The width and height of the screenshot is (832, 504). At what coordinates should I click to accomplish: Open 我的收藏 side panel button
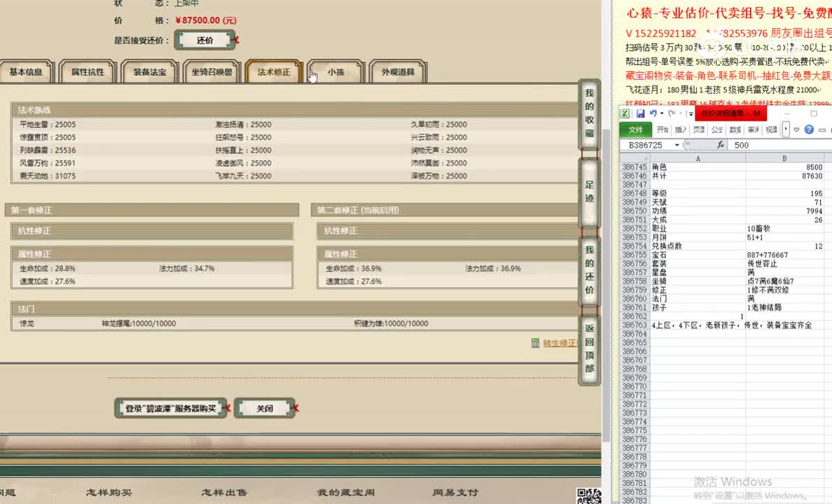(589, 113)
